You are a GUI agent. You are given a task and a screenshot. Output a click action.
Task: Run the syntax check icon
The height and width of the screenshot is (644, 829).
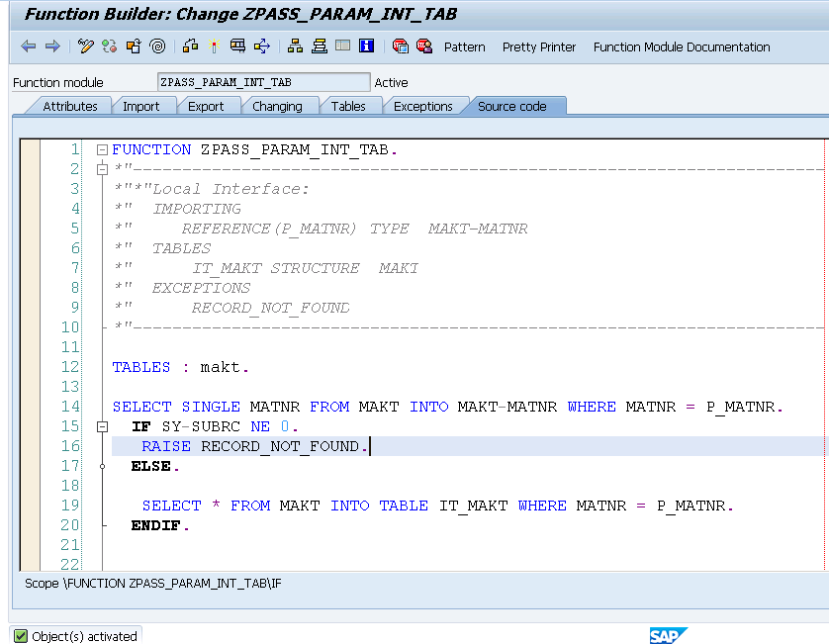coord(109,46)
